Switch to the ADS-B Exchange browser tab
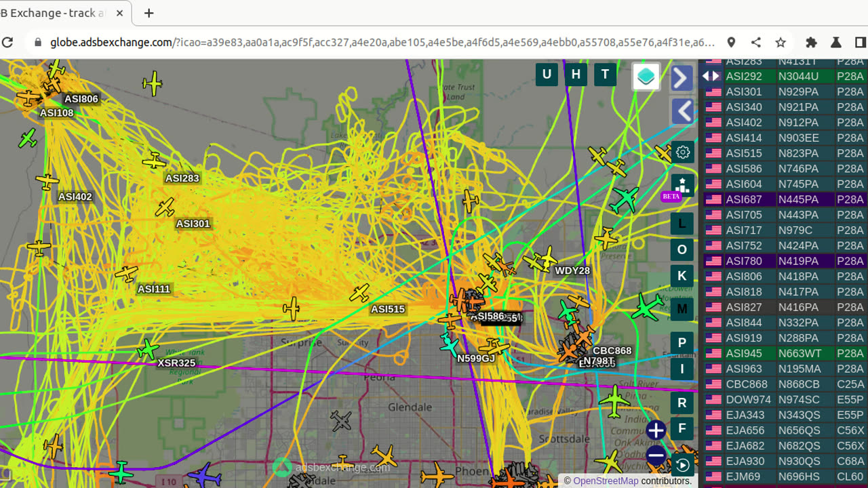The width and height of the screenshot is (868, 488). [60, 13]
